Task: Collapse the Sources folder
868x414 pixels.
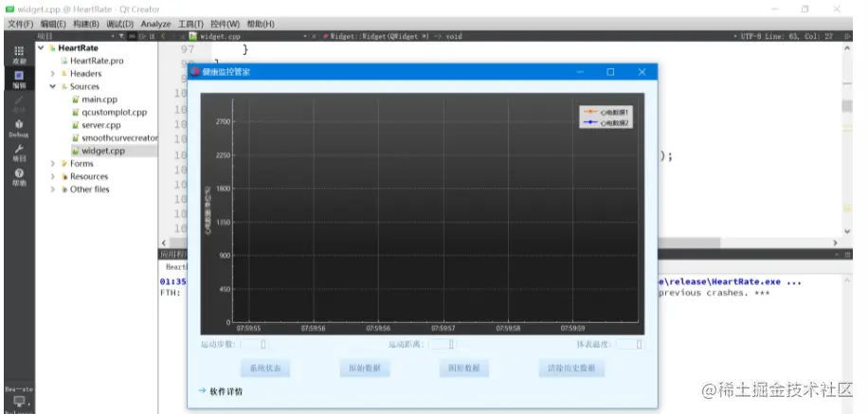Action: tap(52, 86)
